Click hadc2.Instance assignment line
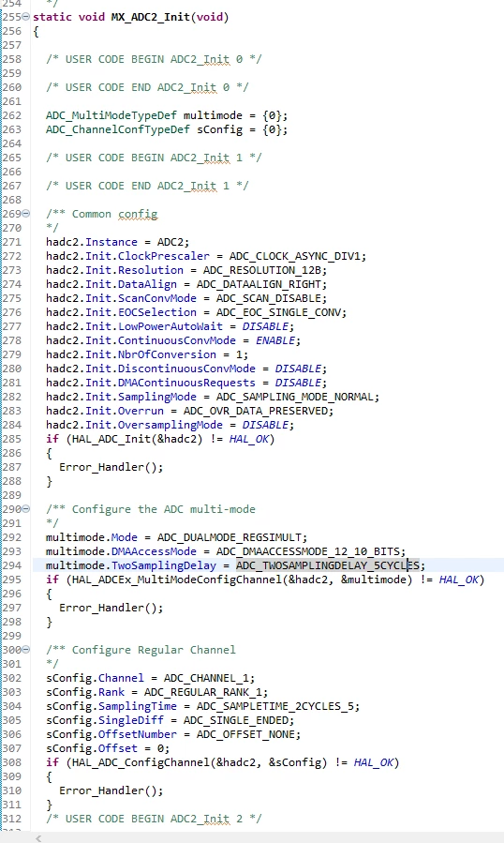The image size is (504, 843). 118,242
